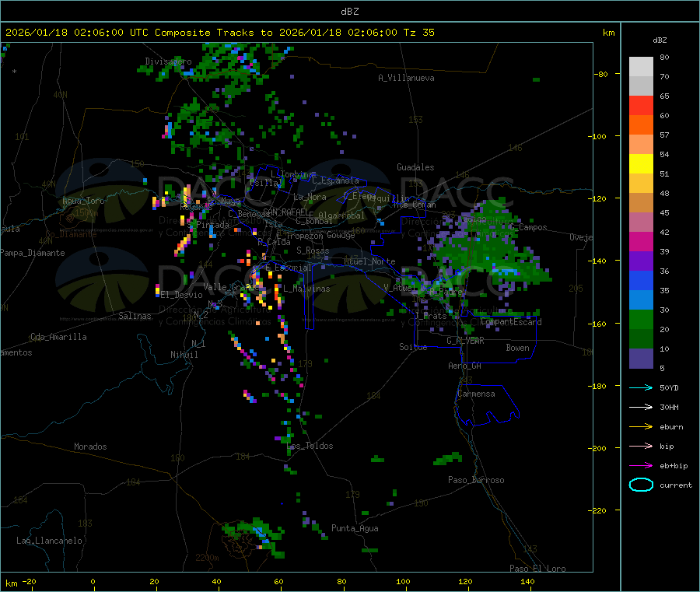Click the 'A_Villanueva' map label
Screen dimensions: 700x592
[406, 78]
